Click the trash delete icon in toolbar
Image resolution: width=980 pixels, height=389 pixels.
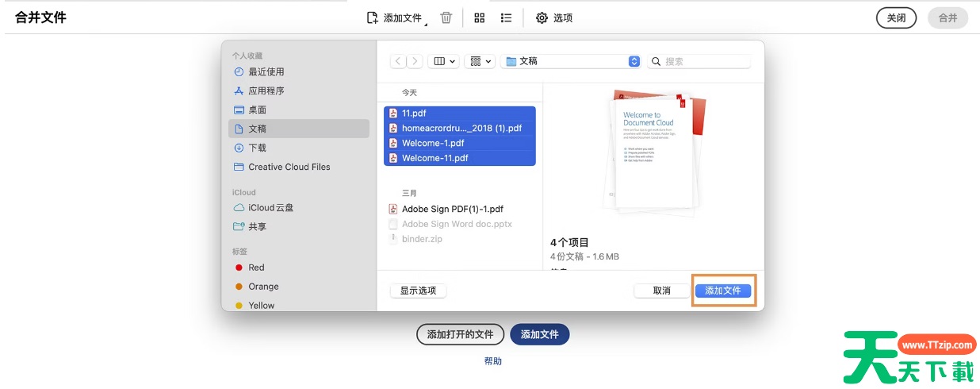pyautogui.click(x=446, y=17)
